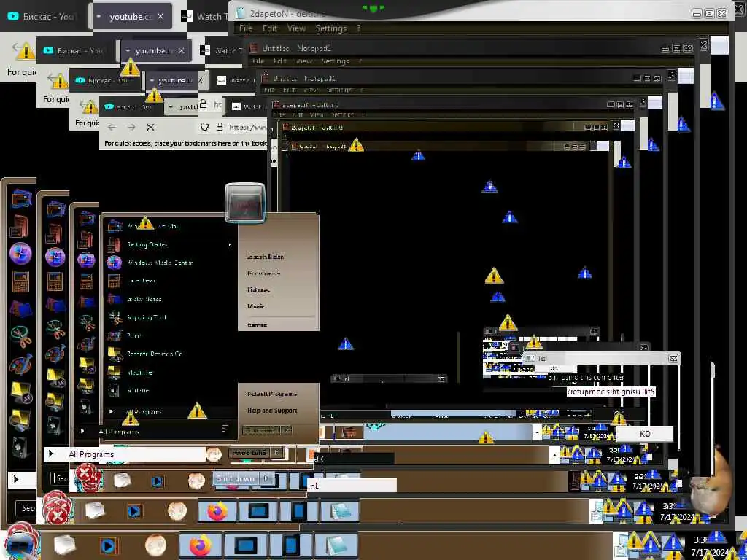The image size is (747, 560).
Task: Click the front Firefox window's https address field
Action: (247, 127)
